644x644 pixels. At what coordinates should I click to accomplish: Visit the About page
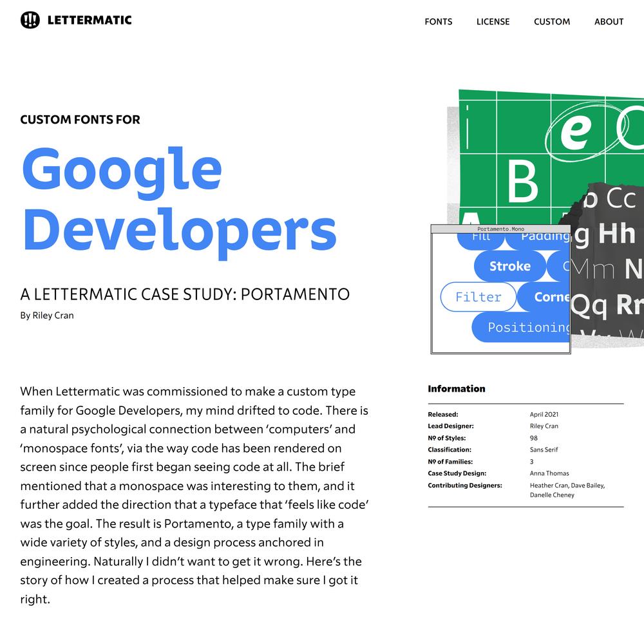pyautogui.click(x=609, y=22)
